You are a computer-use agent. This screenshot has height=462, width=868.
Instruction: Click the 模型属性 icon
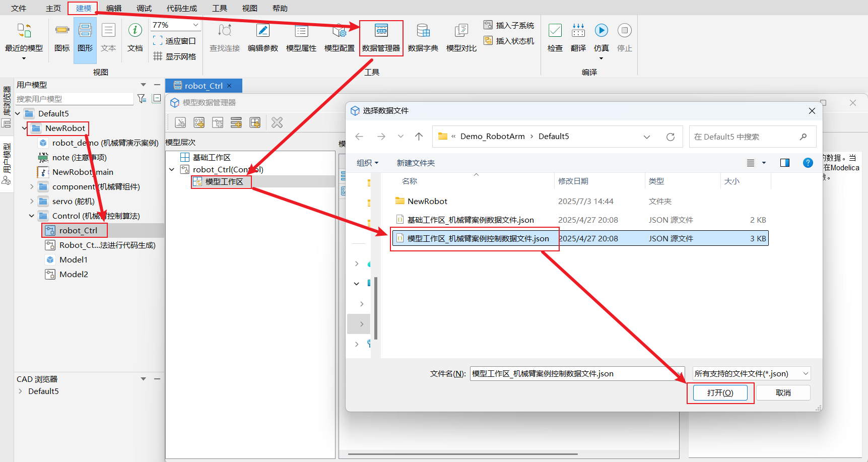[301, 37]
